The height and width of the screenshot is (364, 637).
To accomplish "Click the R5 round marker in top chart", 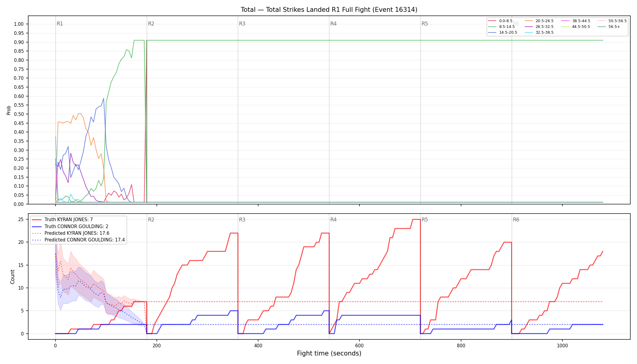I will pos(425,24).
